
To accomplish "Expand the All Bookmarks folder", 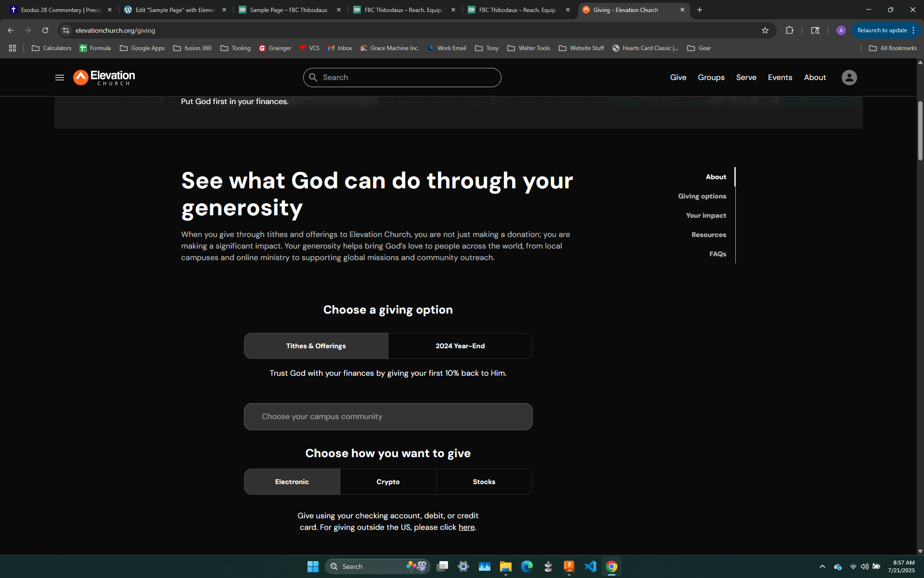I will [x=893, y=48].
